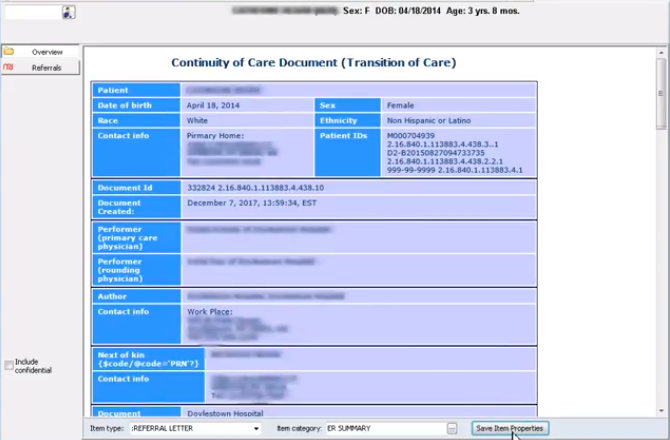This screenshot has width=670, height=440.
Task: Open the Overview tab
Action: coord(41,52)
